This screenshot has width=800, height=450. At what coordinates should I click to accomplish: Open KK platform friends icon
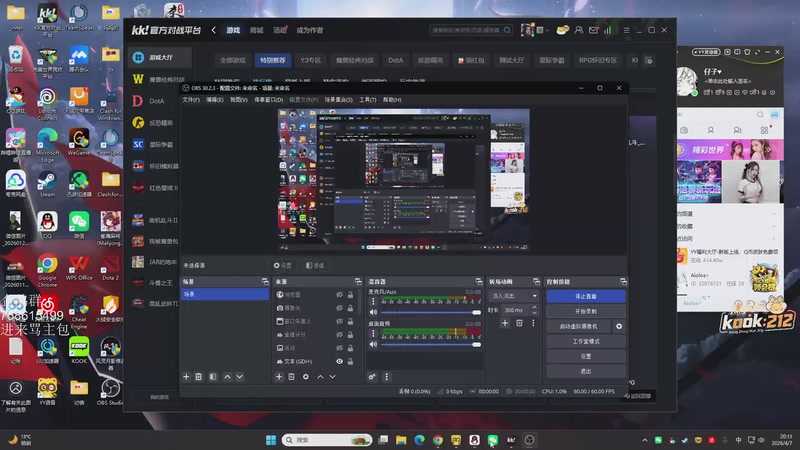(x=579, y=30)
